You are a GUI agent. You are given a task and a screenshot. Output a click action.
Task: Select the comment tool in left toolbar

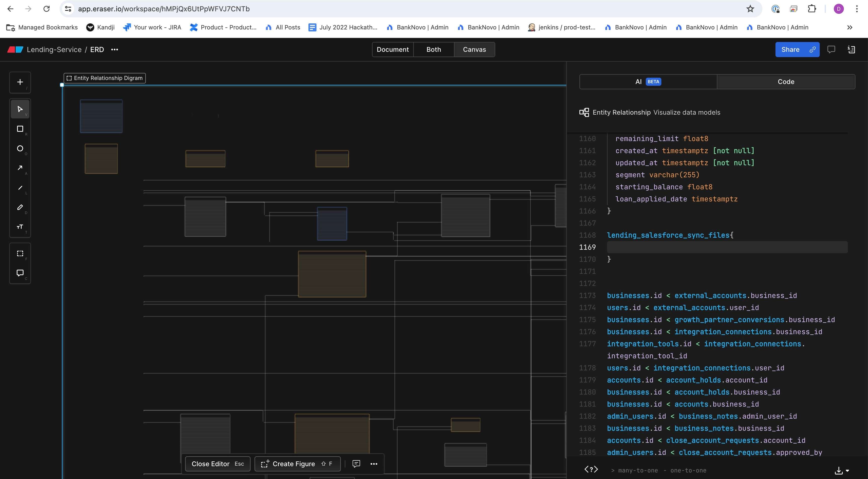tap(20, 273)
